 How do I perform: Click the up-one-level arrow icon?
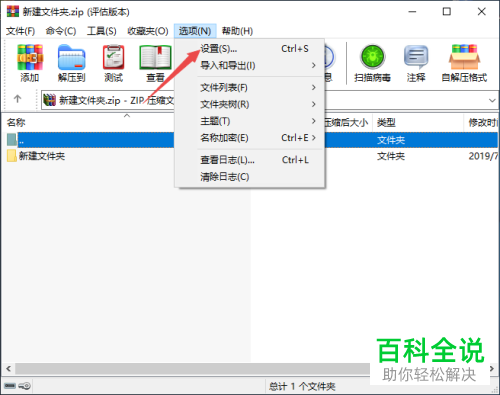click(x=17, y=99)
